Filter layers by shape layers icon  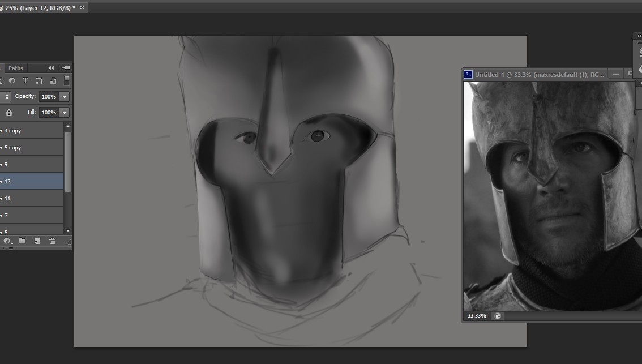[39, 80]
